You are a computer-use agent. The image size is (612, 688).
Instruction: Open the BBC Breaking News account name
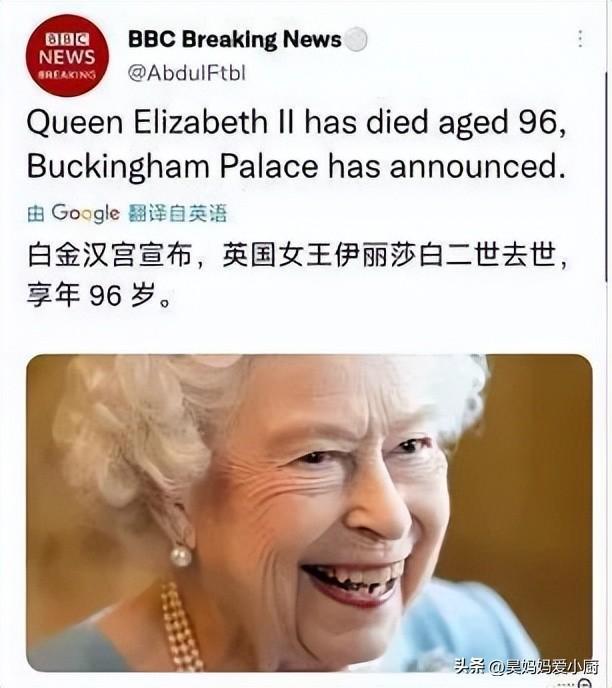click(x=235, y=39)
